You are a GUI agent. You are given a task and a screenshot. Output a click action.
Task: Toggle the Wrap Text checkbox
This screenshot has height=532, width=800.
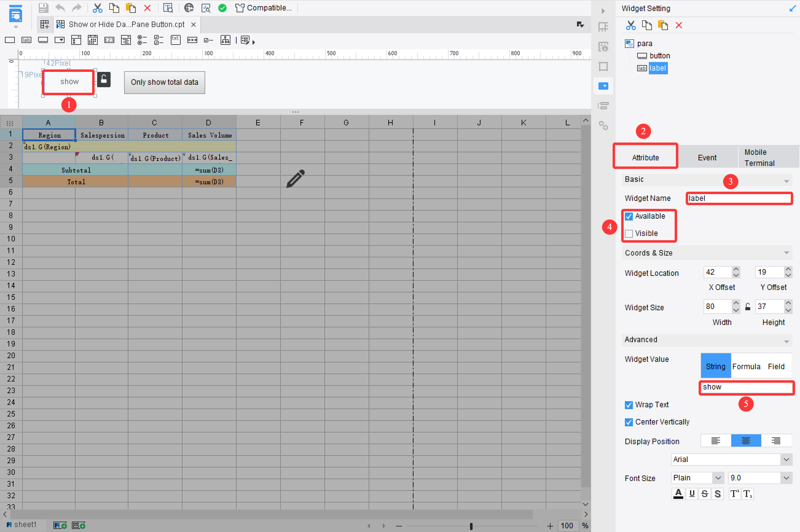coord(629,405)
